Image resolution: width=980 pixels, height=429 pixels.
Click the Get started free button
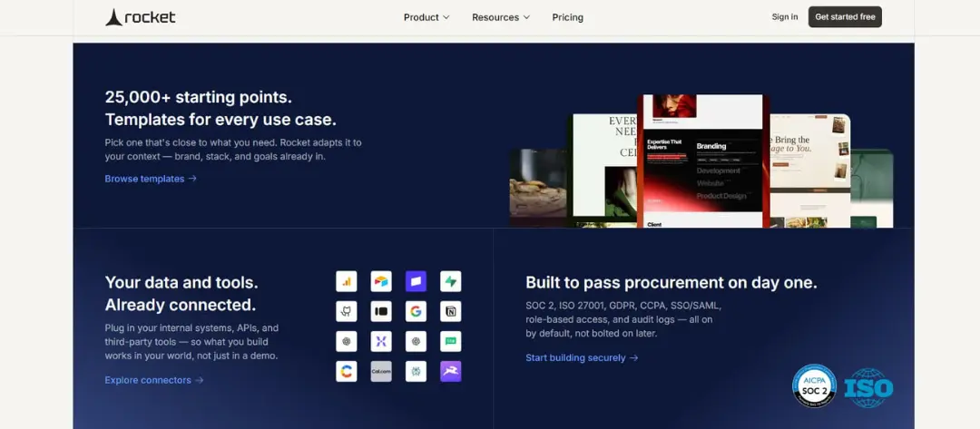pos(845,17)
